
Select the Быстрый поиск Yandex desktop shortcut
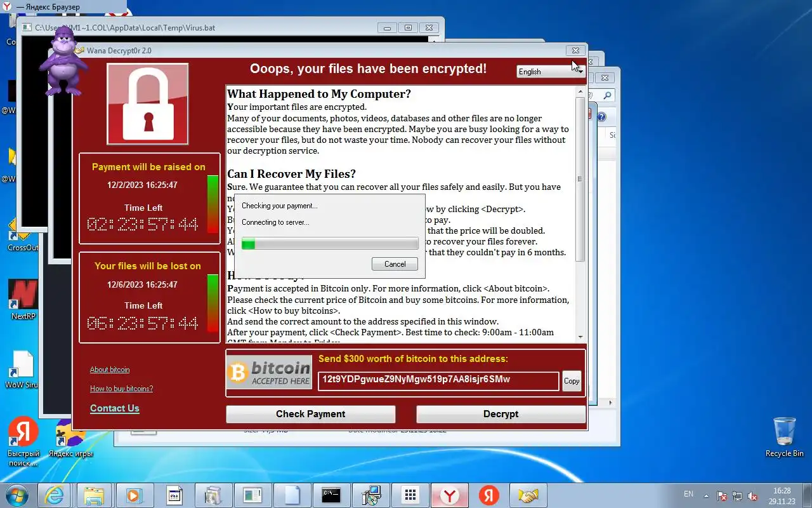tap(23, 442)
